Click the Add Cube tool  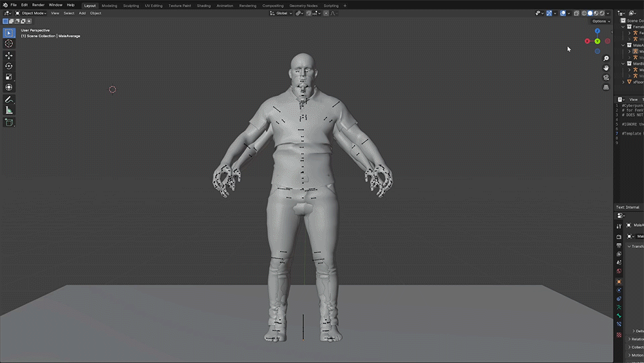coord(9,122)
